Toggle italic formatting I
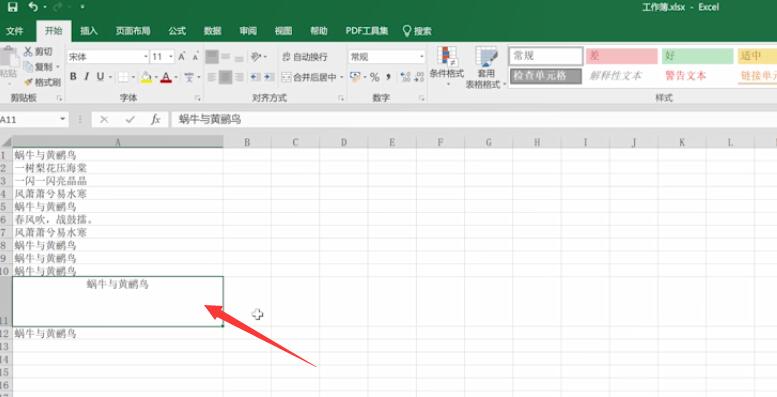 coord(87,77)
